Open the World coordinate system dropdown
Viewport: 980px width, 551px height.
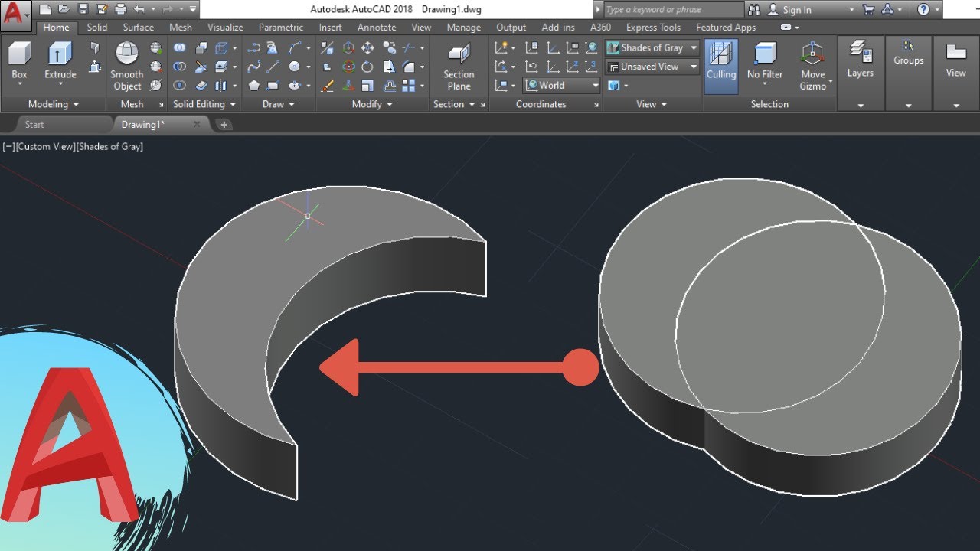click(562, 86)
